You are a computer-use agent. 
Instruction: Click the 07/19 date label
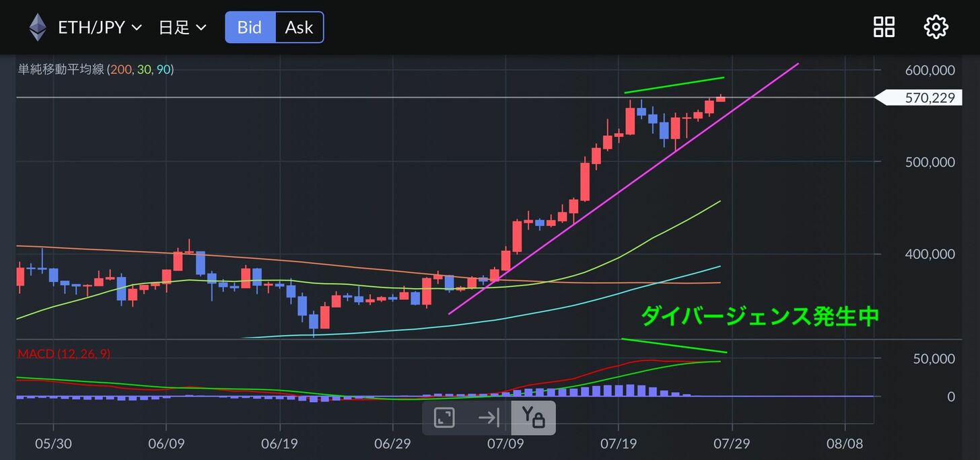619,445
